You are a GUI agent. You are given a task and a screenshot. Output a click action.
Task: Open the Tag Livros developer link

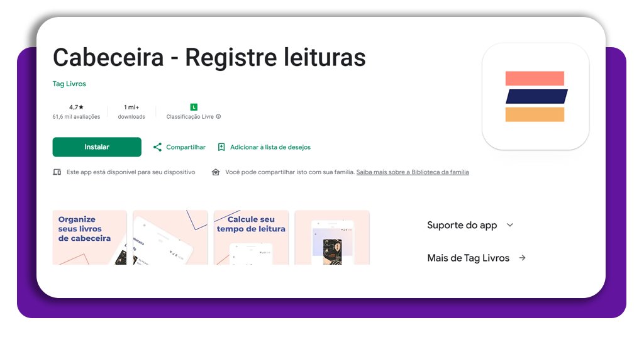pos(69,84)
